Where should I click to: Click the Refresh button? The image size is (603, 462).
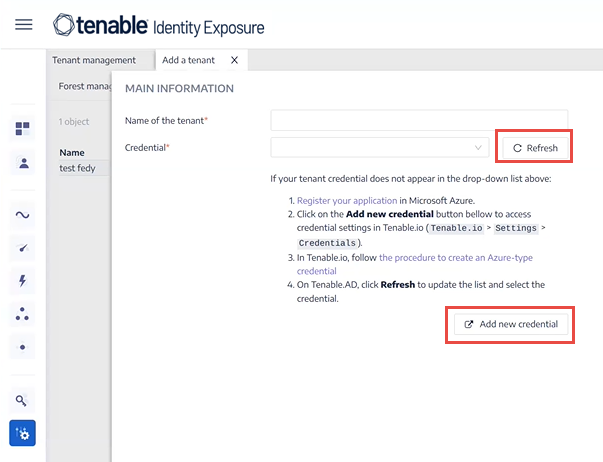pos(535,148)
